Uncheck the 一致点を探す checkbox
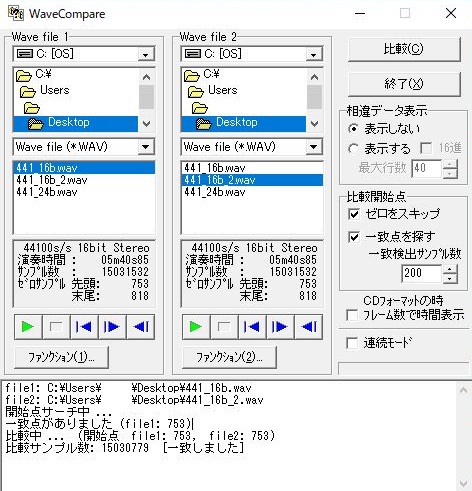The image size is (472, 491). (354, 237)
